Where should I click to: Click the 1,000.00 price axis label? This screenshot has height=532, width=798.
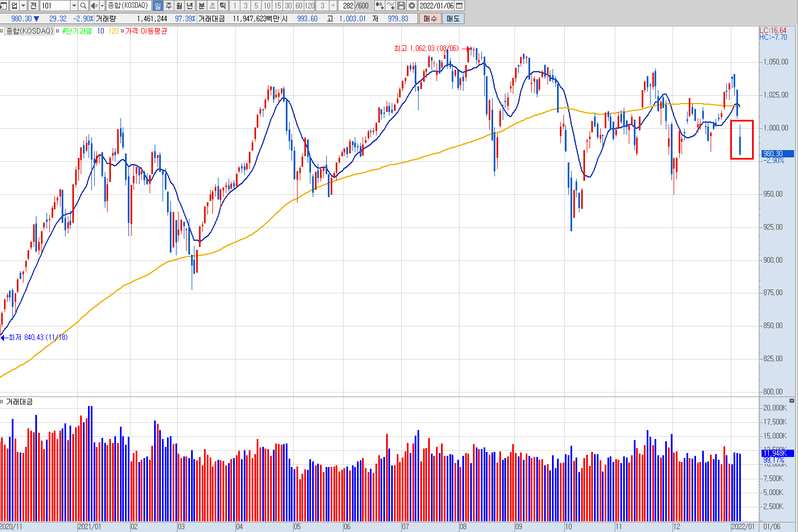[x=776, y=128]
